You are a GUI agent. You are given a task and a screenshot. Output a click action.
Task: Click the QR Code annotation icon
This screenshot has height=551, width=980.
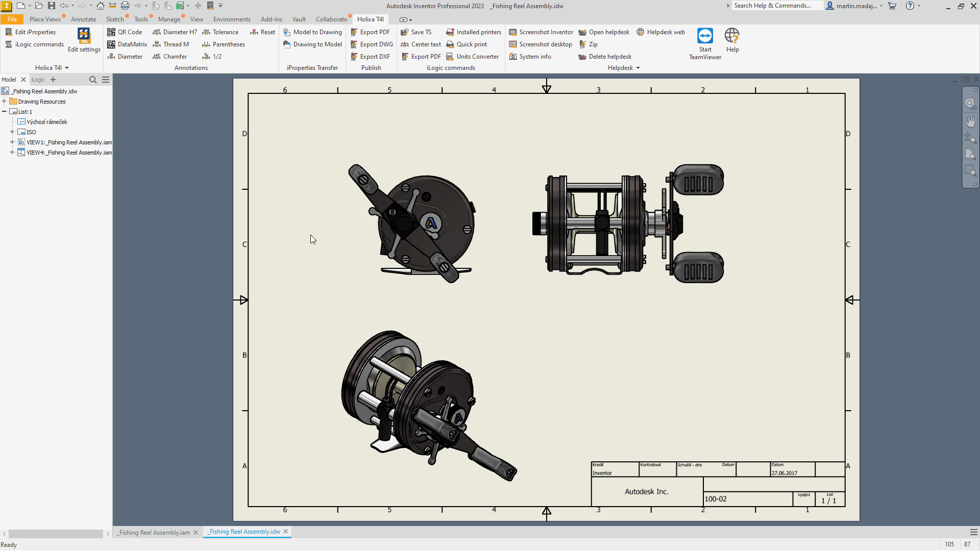click(x=111, y=32)
